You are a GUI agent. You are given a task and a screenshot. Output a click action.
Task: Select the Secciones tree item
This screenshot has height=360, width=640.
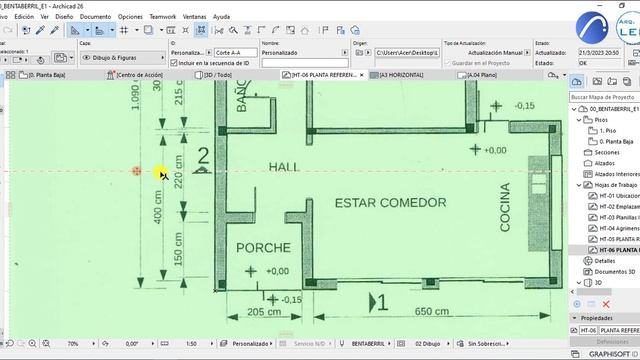[x=602, y=152]
